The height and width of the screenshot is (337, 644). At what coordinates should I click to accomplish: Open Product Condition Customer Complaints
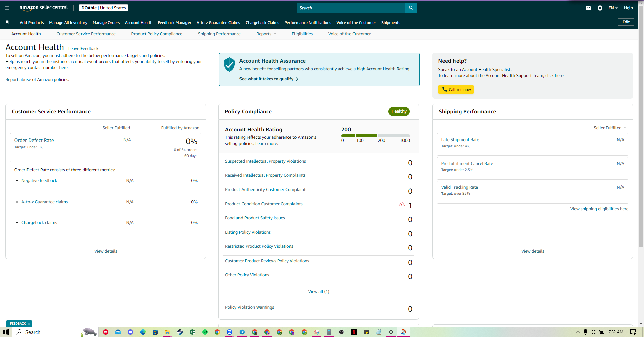pos(264,204)
